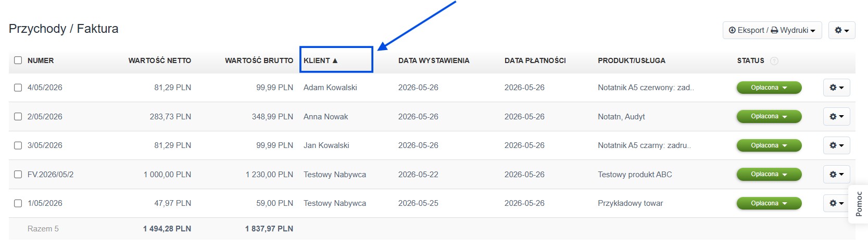Click the Przychody / Faktura page heading
Viewport: 868px width, 246px height.
click(64, 29)
